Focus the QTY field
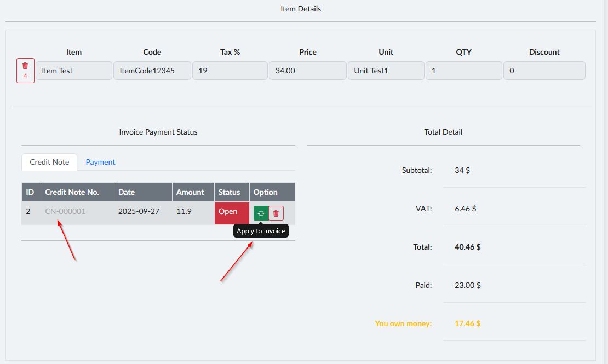The image size is (608, 364). [463, 71]
